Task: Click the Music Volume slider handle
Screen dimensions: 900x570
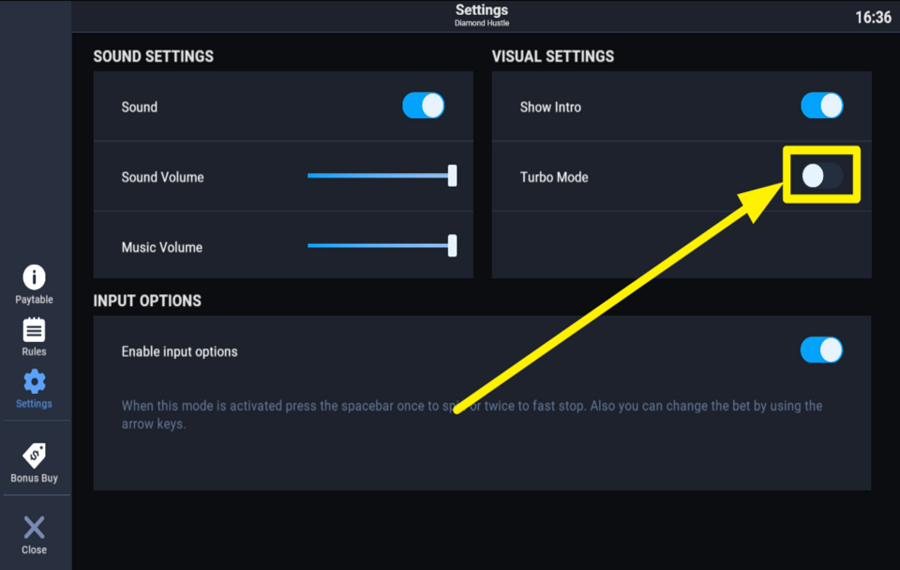Action: coord(452,246)
